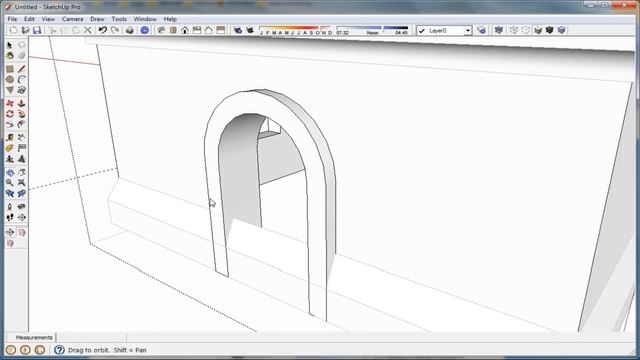The height and width of the screenshot is (360, 640).
Task: Open the Layer Manager icon
Action: pos(482,30)
